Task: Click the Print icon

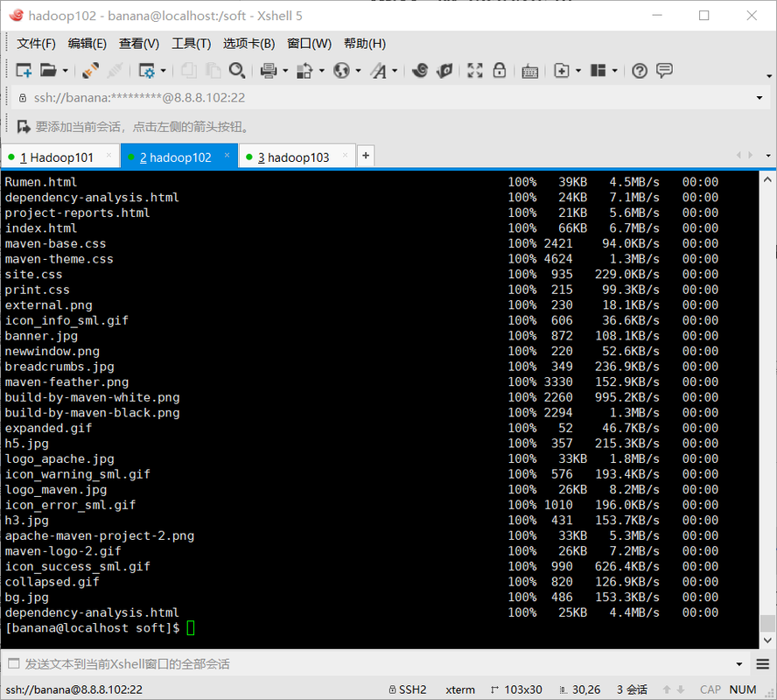Action: click(268, 71)
